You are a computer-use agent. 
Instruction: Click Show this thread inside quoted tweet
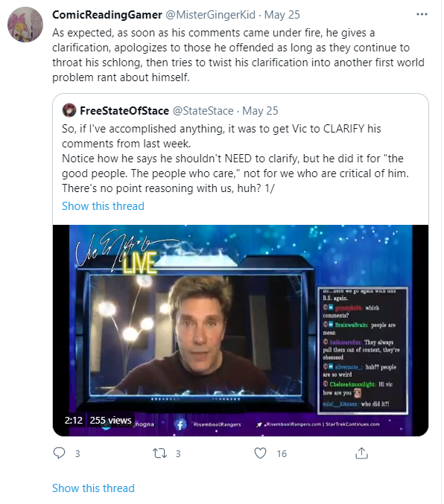(x=103, y=206)
